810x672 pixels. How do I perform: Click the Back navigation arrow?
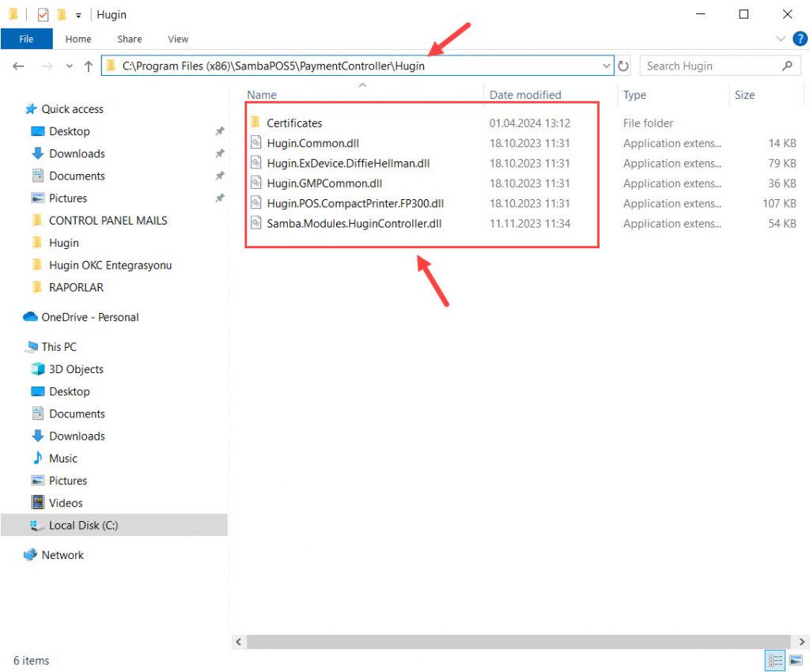pyautogui.click(x=19, y=66)
